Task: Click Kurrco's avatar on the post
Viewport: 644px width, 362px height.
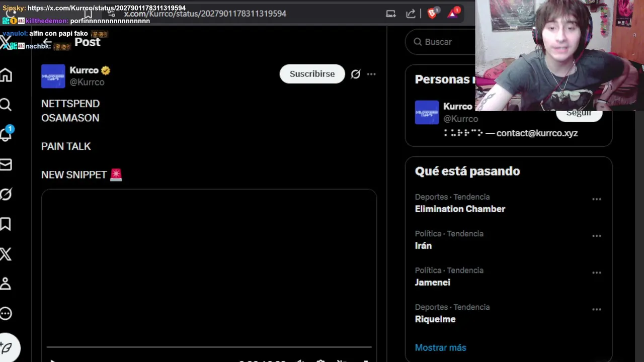Action: point(53,76)
